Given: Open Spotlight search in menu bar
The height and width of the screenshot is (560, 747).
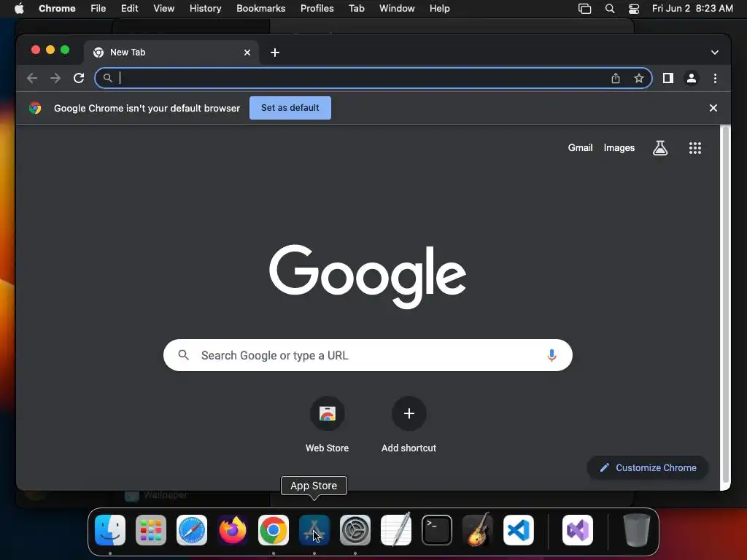Looking at the screenshot, I should pyautogui.click(x=609, y=8).
